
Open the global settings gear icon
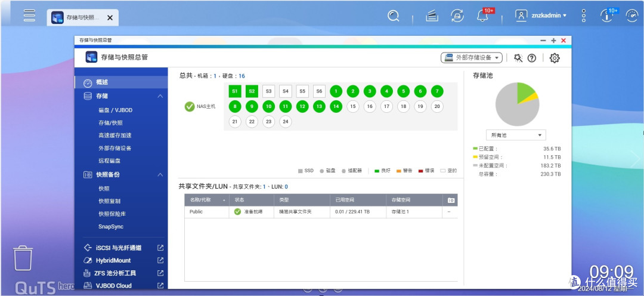click(x=555, y=58)
